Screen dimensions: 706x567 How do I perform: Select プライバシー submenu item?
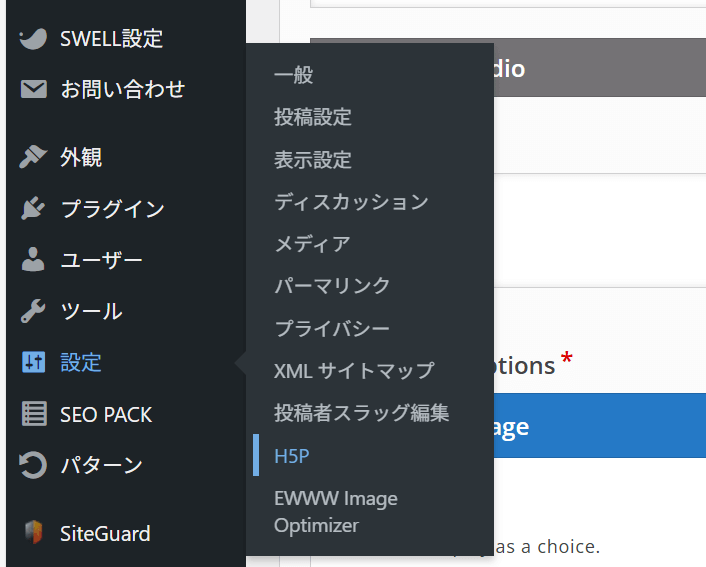332,328
